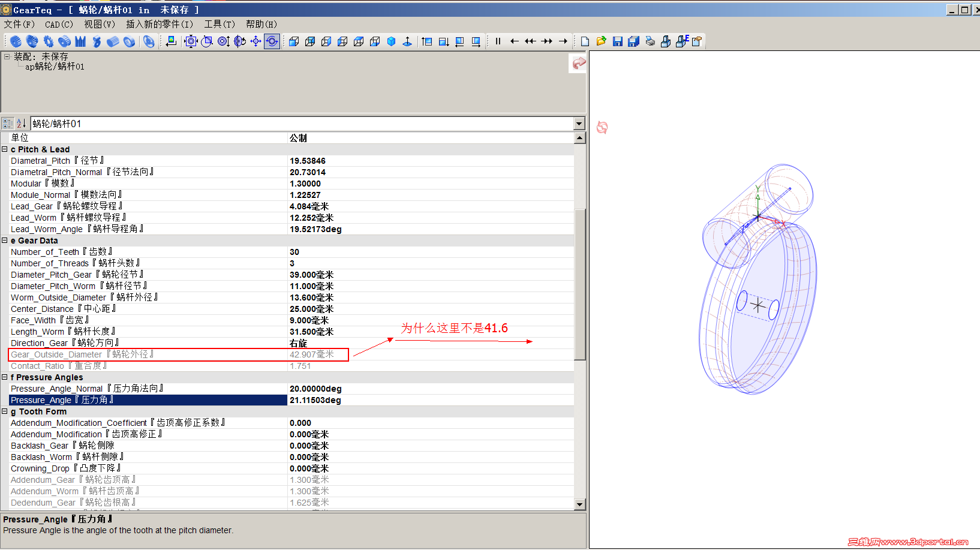
Task: Choose the sprocket part icon
Action: 49,41
